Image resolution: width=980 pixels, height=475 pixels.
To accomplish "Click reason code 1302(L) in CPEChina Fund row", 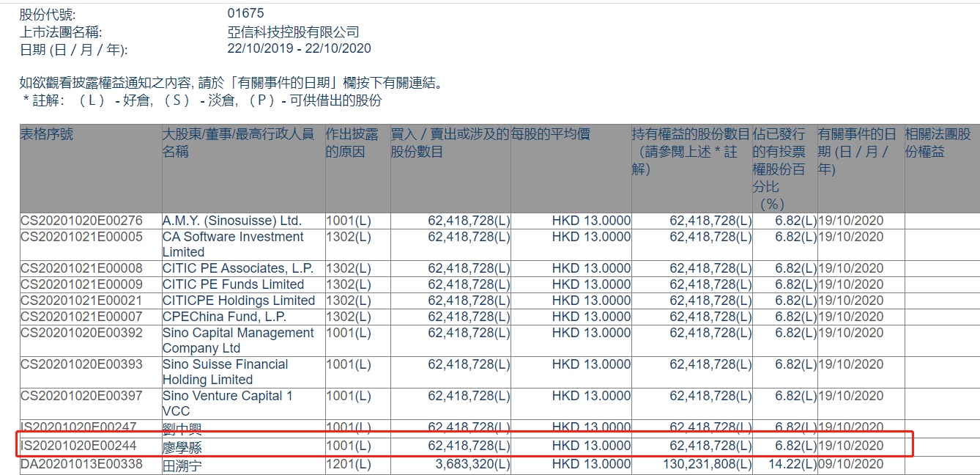I will point(349,317).
